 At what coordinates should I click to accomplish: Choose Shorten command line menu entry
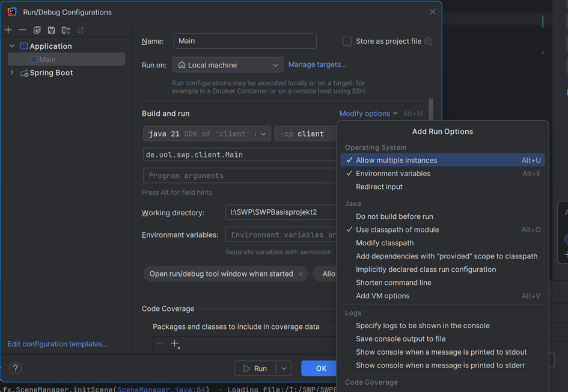pyautogui.click(x=394, y=283)
